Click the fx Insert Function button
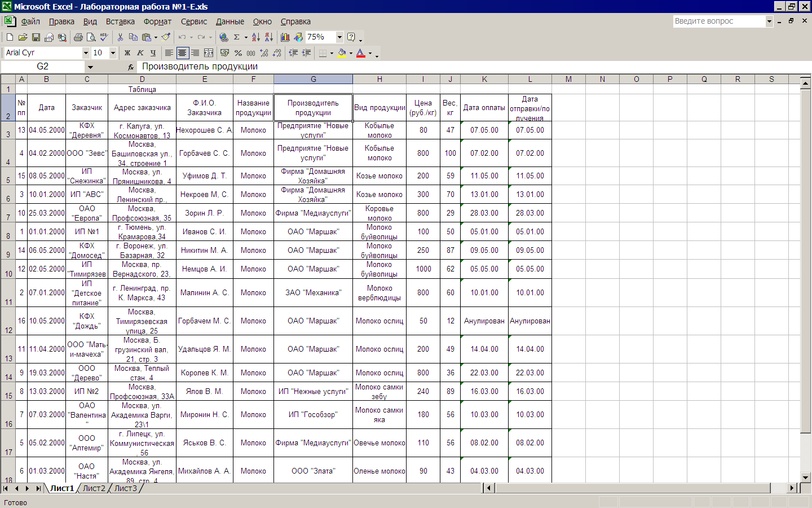Screen dimensions: 812x508 point(131,67)
